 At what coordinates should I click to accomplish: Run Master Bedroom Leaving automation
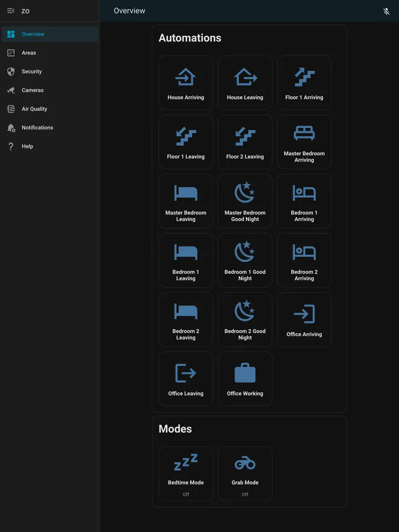point(186,201)
